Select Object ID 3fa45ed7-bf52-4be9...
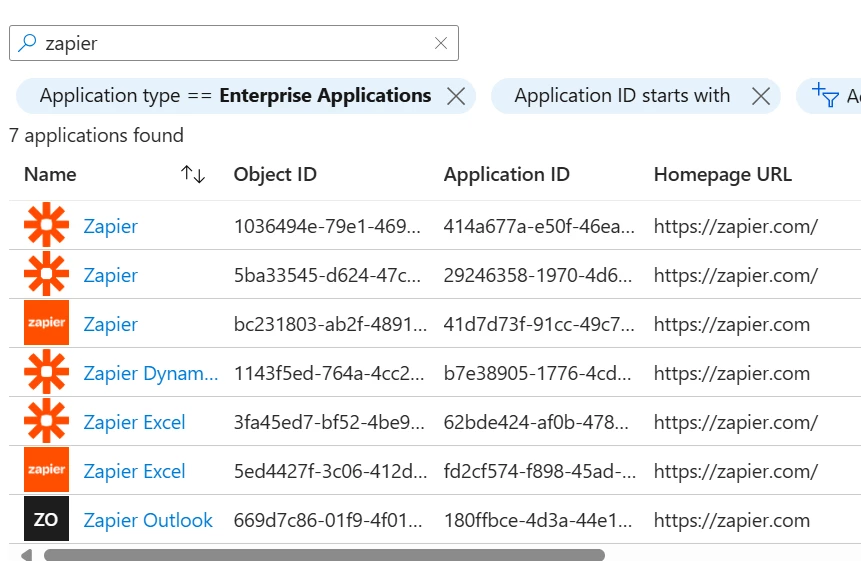This screenshot has height=561, width=861. point(329,422)
